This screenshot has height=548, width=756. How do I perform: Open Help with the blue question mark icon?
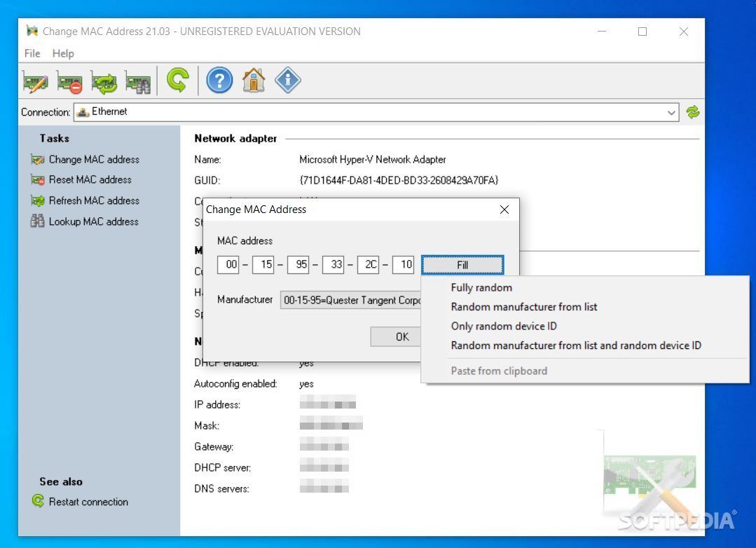point(219,80)
